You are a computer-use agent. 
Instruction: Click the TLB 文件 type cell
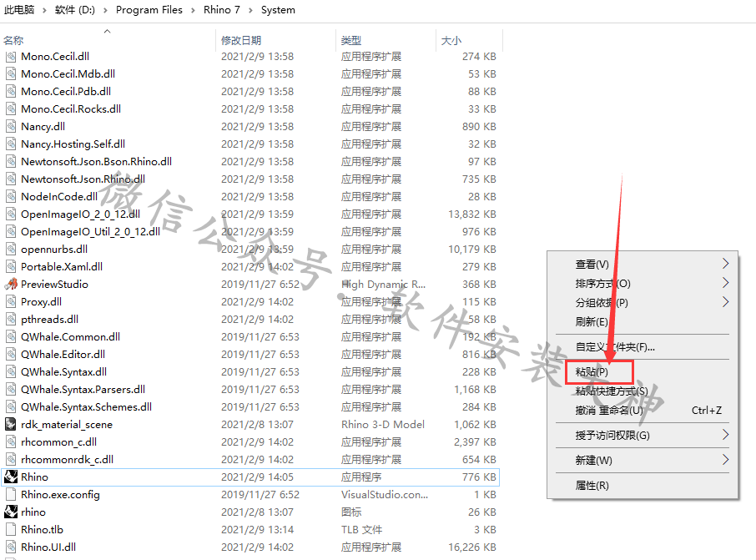point(361,530)
